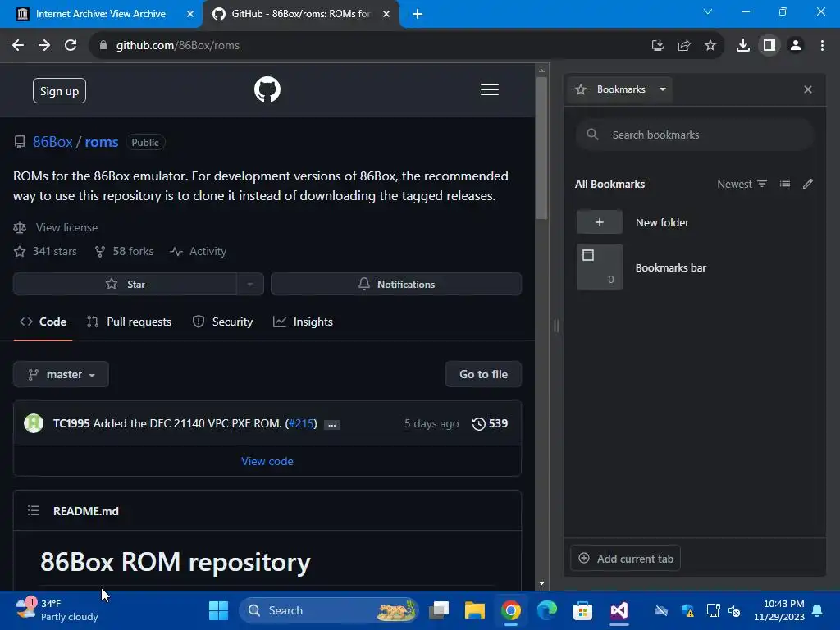The height and width of the screenshot is (630, 840).
Task: Star the repository with Star button
Action: click(125, 284)
